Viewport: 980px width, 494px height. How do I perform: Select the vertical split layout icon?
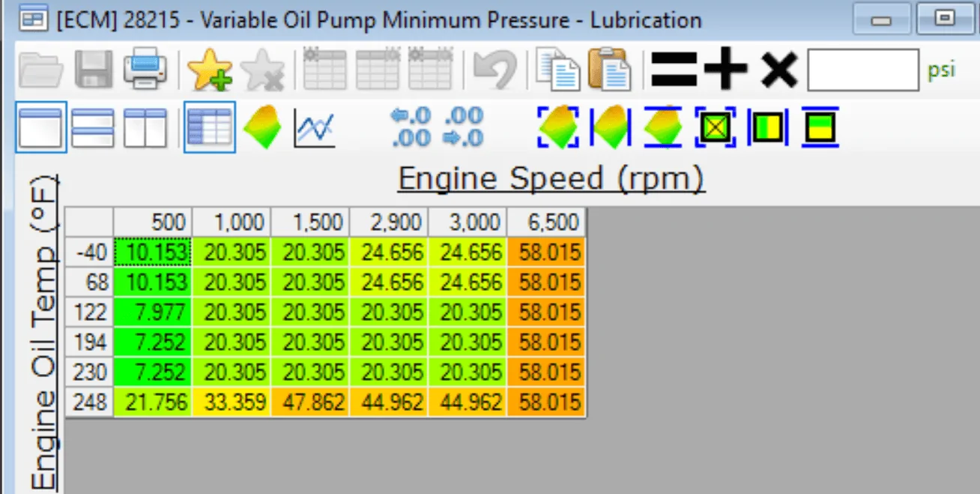tap(145, 127)
